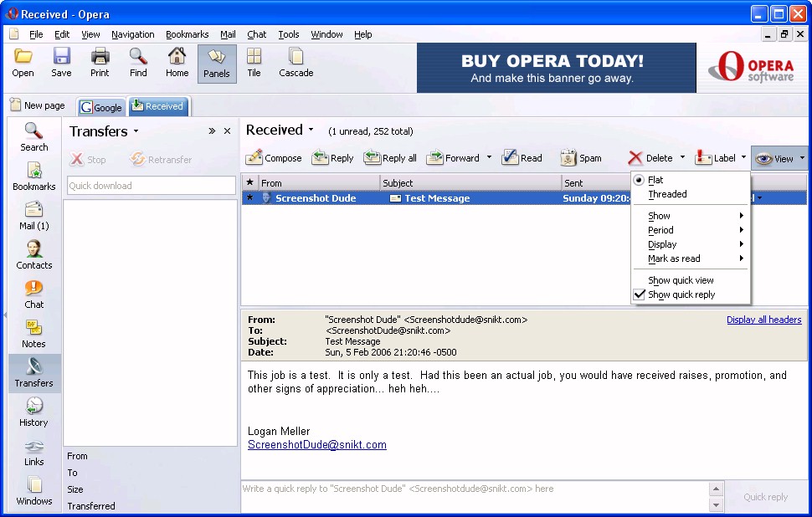Open the Label dropdown arrow
The height and width of the screenshot is (517, 812).
[x=743, y=157]
